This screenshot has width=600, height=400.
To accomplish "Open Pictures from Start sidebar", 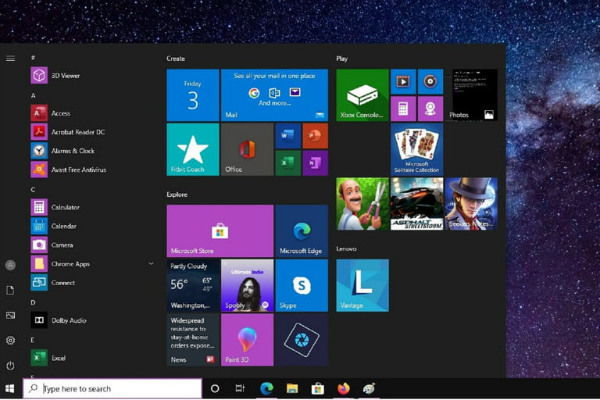I will (x=10, y=315).
